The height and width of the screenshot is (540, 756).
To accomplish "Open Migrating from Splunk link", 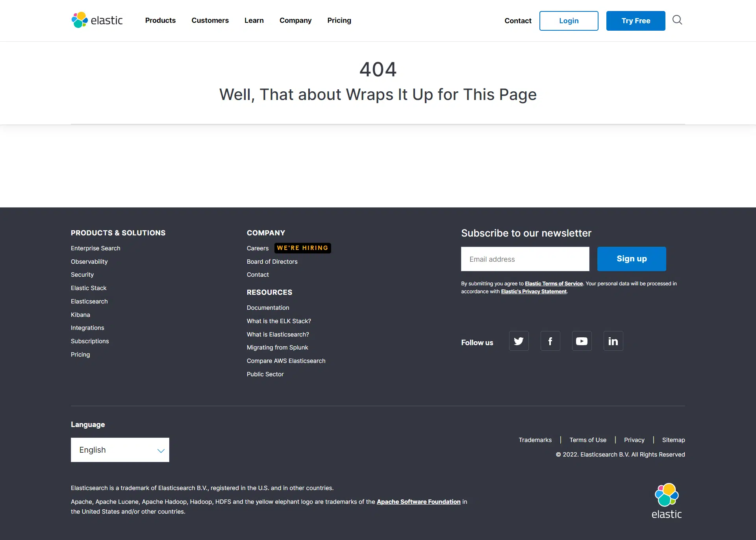I will point(277,348).
